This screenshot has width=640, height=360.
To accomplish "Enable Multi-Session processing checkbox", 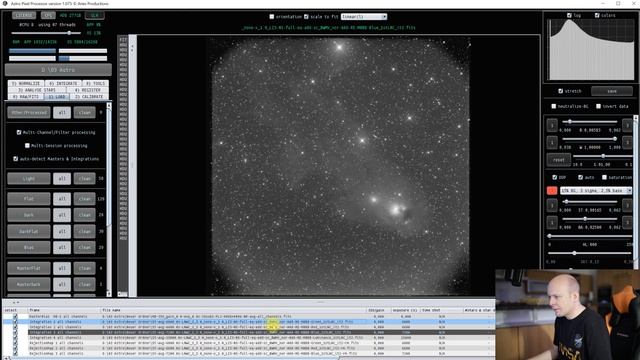I will coord(27,145).
